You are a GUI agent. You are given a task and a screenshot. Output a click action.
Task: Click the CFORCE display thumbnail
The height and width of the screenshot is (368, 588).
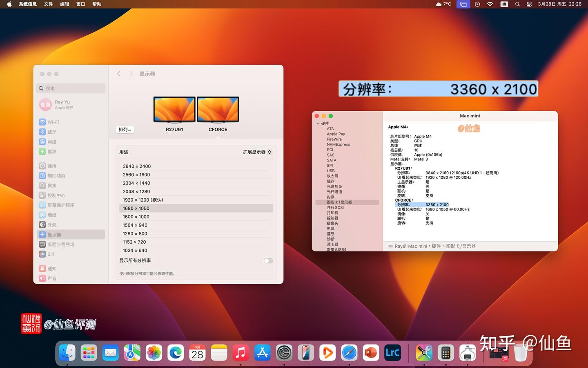click(x=218, y=109)
